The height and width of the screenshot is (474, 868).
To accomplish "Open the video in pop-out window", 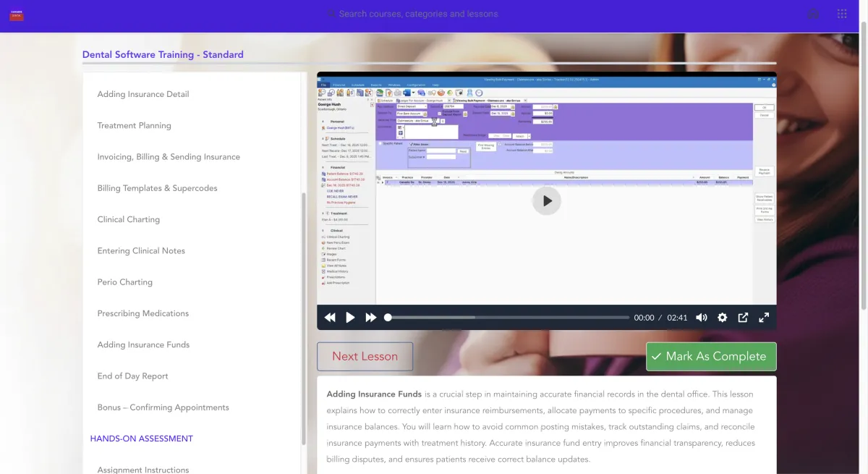I will click(743, 318).
